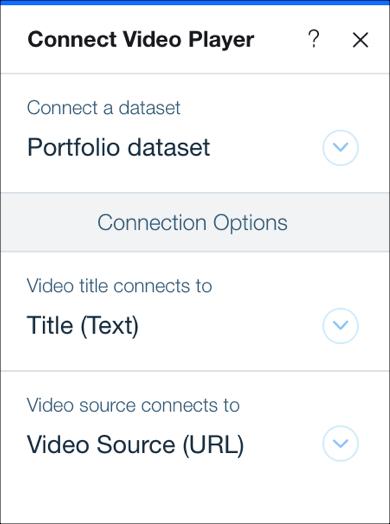Click the Video Source (URL) field value
The height and width of the screenshot is (524, 390).
click(x=135, y=444)
